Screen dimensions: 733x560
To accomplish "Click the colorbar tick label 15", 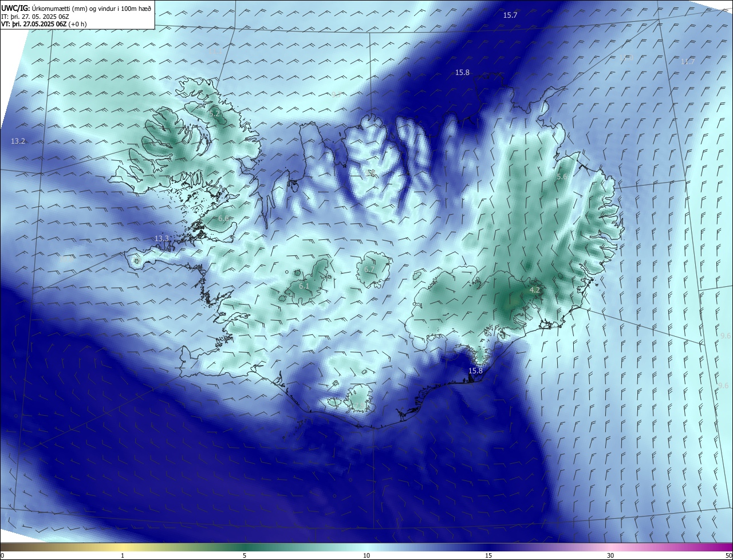I will pyautogui.click(x=488, y=555).
